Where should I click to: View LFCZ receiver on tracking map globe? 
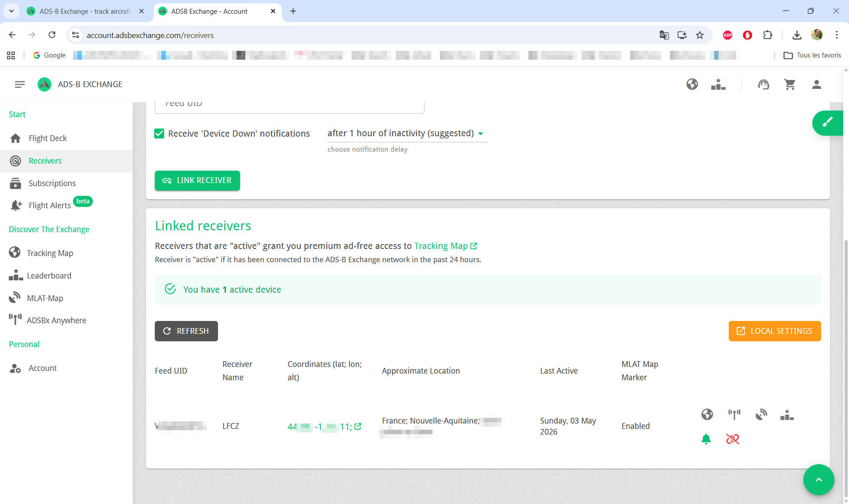pos(707,414)
